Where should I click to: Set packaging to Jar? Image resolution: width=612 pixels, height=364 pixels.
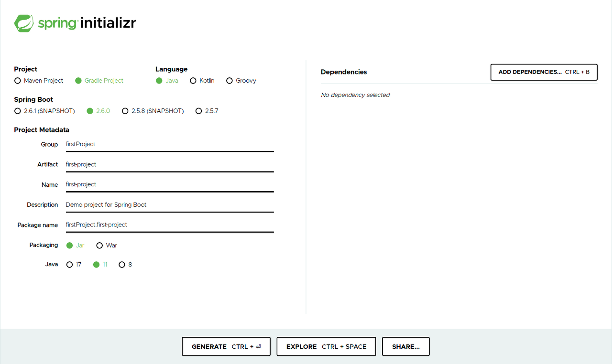75,246
